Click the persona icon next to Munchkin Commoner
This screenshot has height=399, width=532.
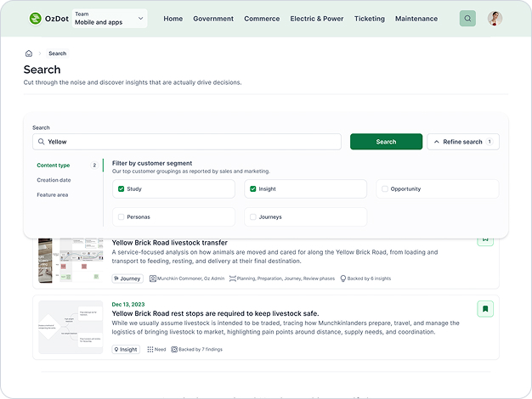[153, 278]
